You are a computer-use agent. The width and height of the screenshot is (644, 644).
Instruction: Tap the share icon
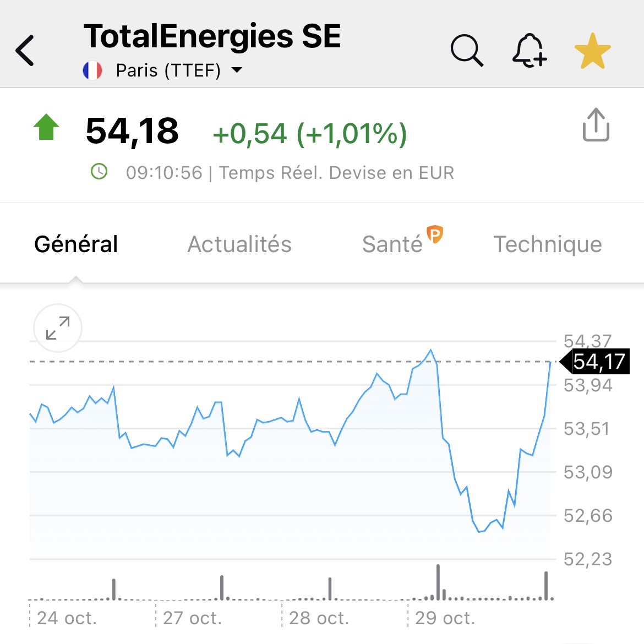pos(596,125)
